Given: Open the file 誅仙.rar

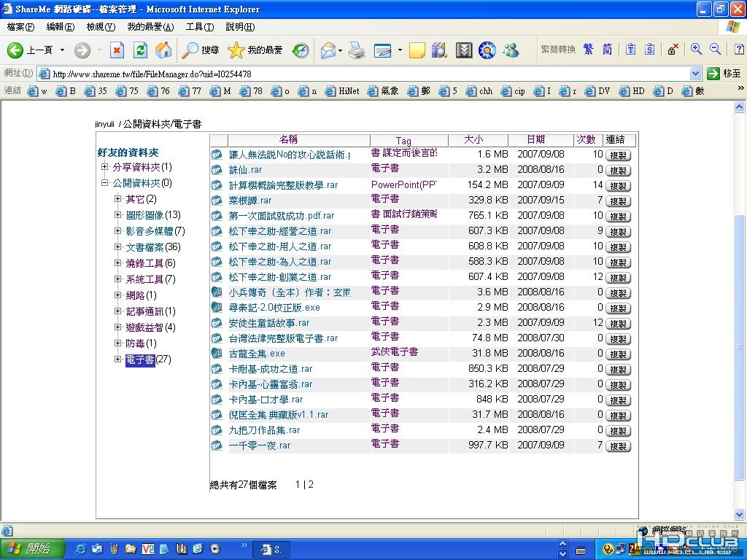Looking at the screenshot, I should (245, 170).
